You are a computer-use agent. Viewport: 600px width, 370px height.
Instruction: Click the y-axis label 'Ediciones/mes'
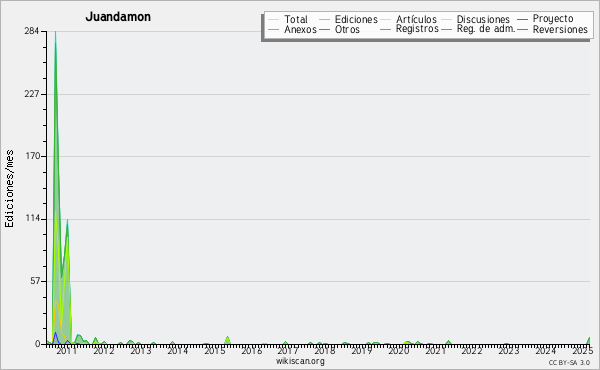coord(9,189)
